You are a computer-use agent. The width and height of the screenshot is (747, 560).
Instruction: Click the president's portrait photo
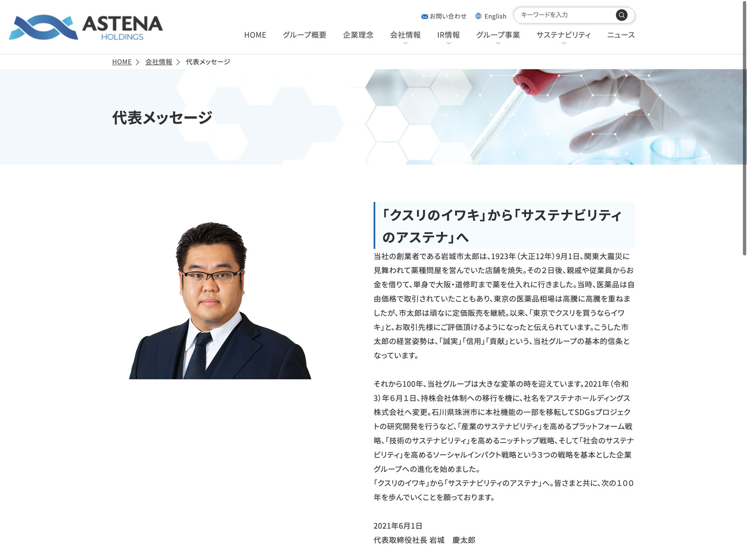point(220,300)
